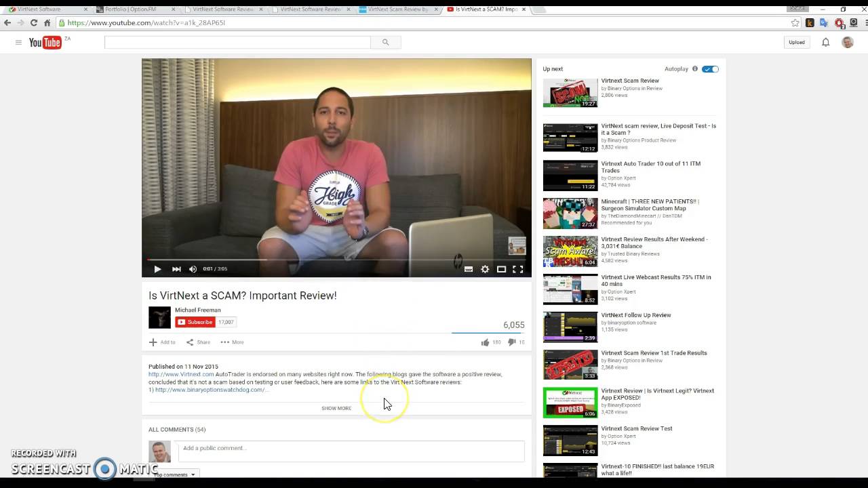
Task: Open the notifications bell
Action: (x=825, y=42)
